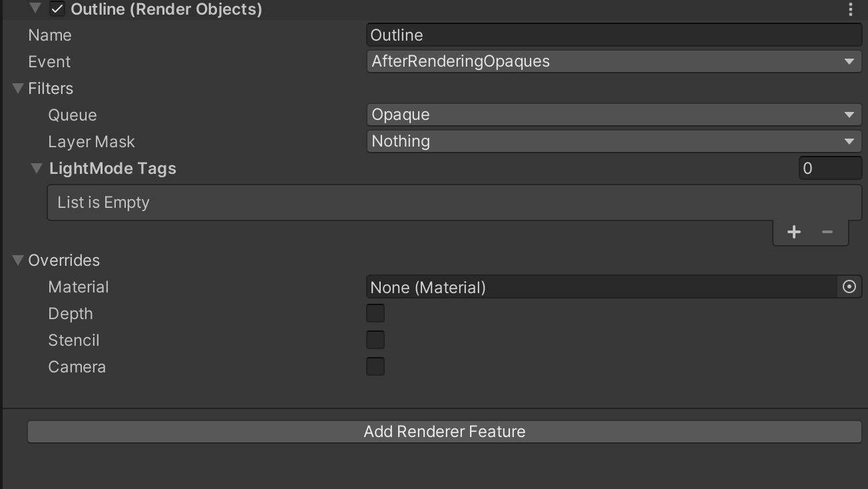Click the Name text field
The image size is (868, 489).
[614, 35]
